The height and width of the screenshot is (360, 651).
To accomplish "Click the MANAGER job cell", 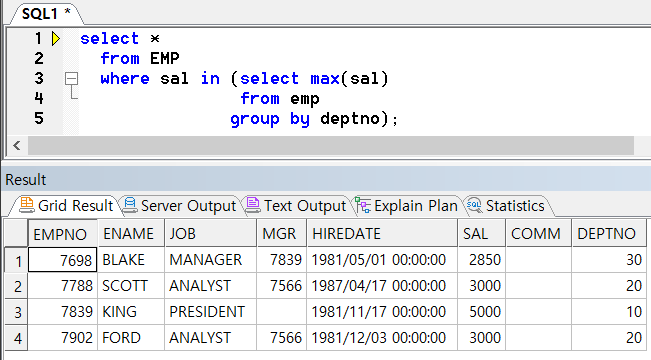I will point(210,260).
